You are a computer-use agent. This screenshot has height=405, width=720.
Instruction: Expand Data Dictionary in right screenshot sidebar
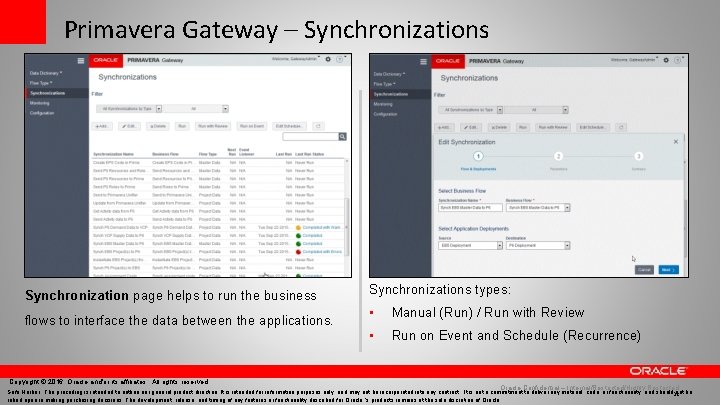coord(389,74)
